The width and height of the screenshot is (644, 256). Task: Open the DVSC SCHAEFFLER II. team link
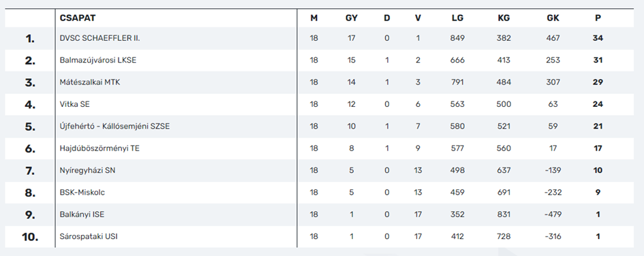[99, 38]
